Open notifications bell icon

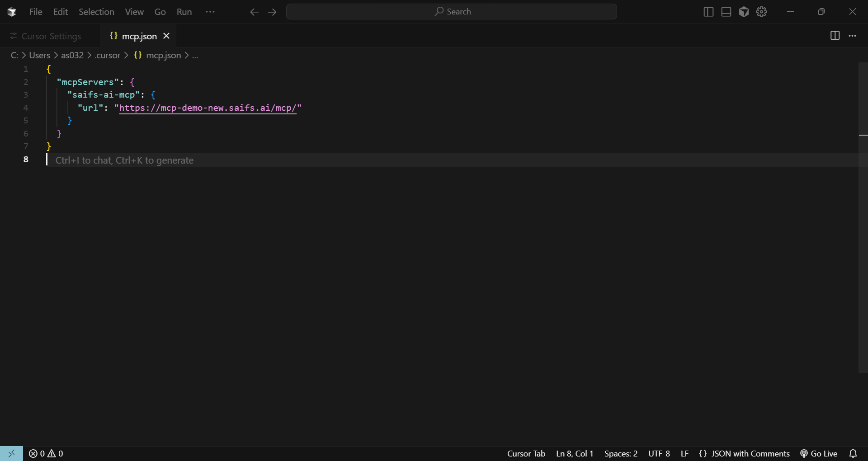click(853, 453)
